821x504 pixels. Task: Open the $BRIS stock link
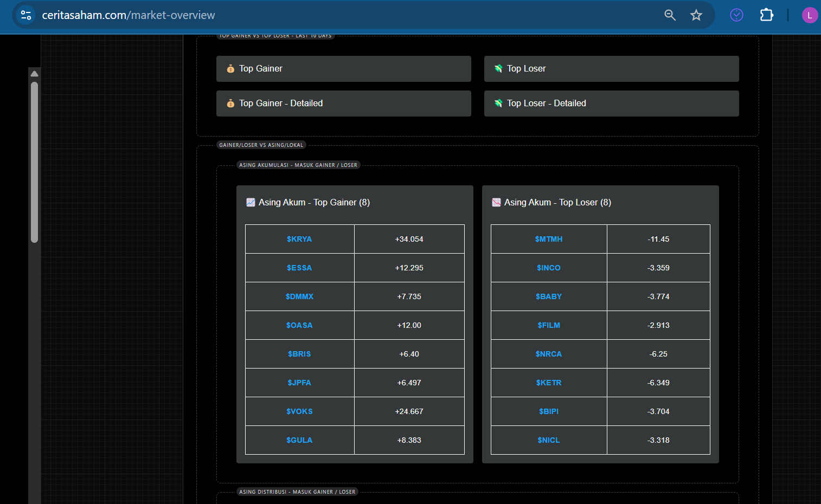point(299,354)
